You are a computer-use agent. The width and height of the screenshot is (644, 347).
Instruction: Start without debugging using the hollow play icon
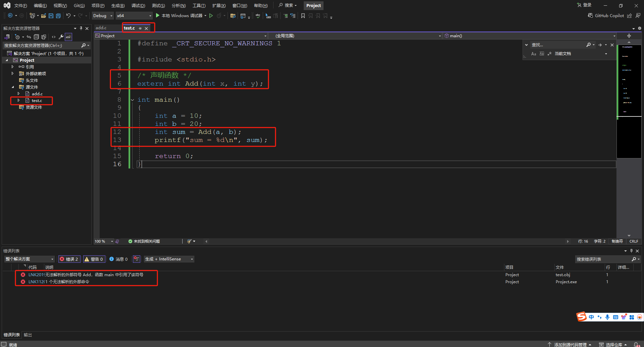pyautogui.click(x=211, y=15)
